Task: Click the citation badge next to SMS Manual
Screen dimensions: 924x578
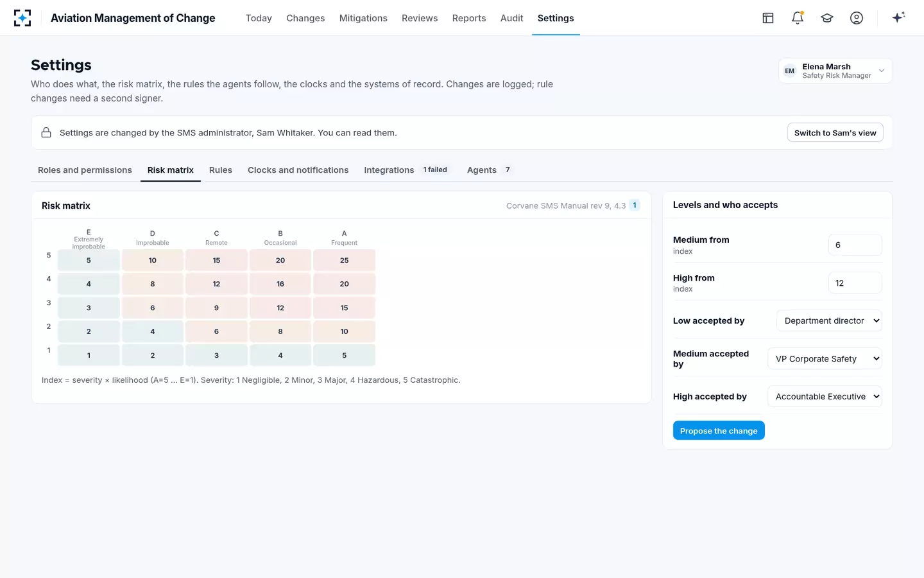Action: point(635,206)
